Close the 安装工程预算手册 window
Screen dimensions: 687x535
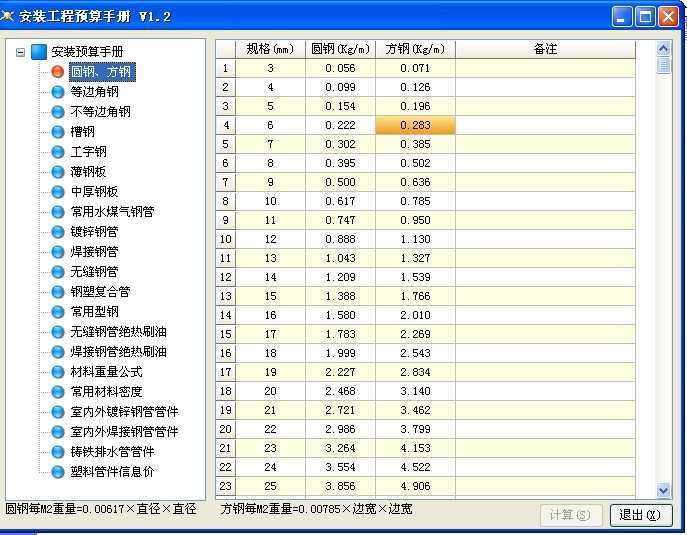(x=668, y=18)
